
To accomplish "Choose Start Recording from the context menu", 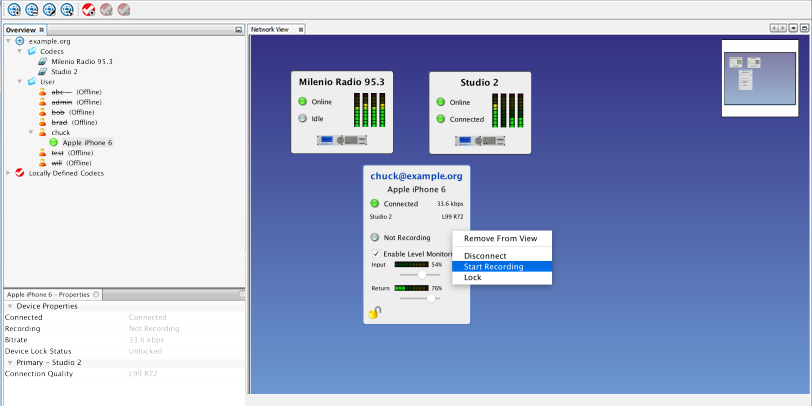I will click(493, 267).
